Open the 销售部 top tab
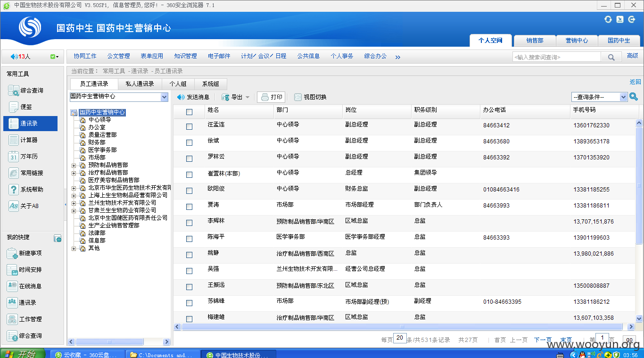Viewport: 644px width, 358px height. (x=535, y=41)
